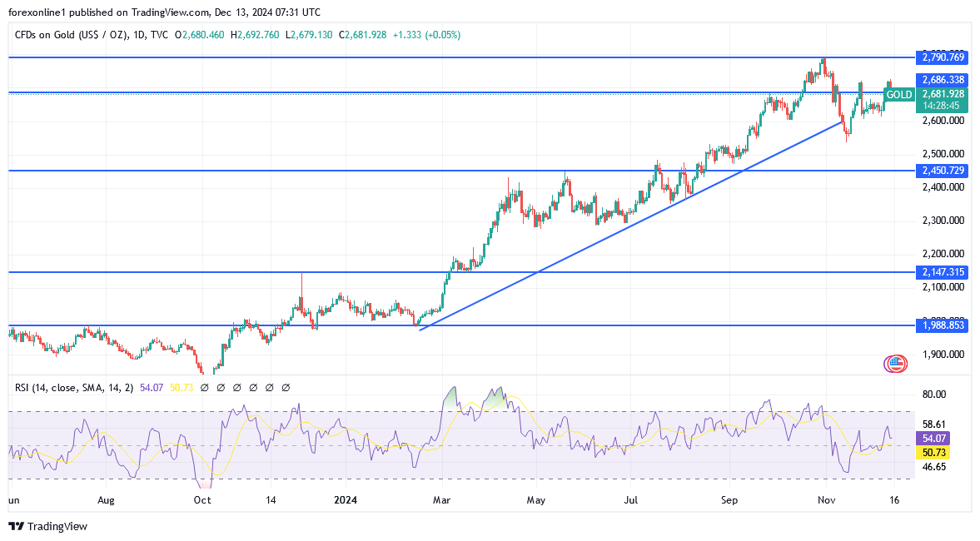Click the US flag economic event icon
The image size is (980, 541).
point(896,364)
